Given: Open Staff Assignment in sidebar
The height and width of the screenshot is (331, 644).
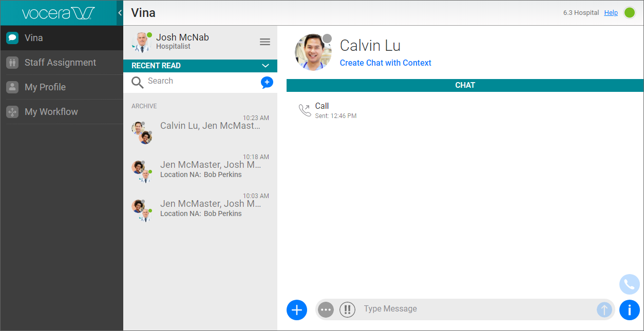Looking at the screenshot, I should pyautogui.click(x=60, y=63).
